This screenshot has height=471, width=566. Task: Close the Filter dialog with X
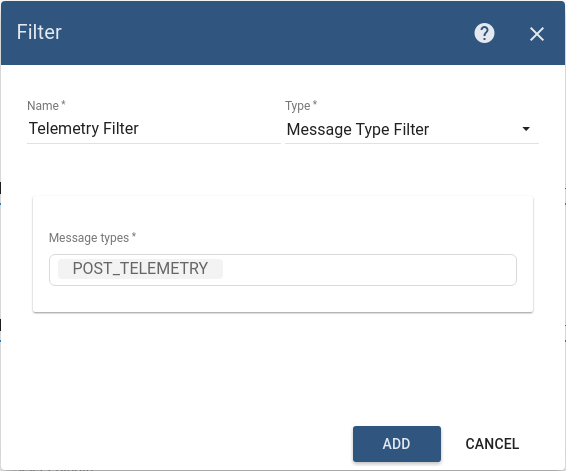537,34
